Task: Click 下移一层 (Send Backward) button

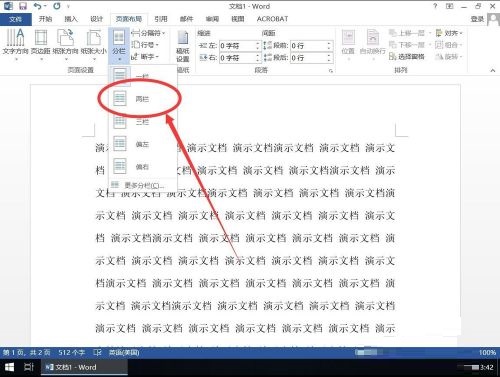Action: pyautogui.click(x=410, y=45)
